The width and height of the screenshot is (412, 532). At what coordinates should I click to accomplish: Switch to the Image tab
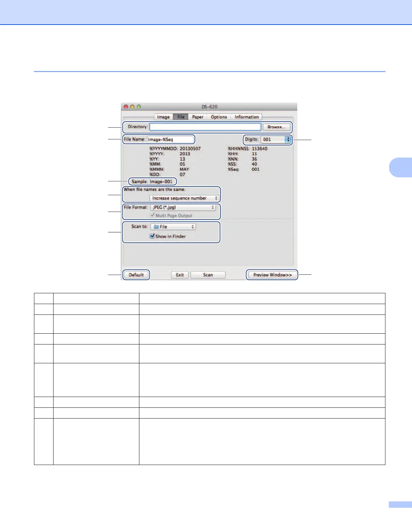tap(163, 117)
